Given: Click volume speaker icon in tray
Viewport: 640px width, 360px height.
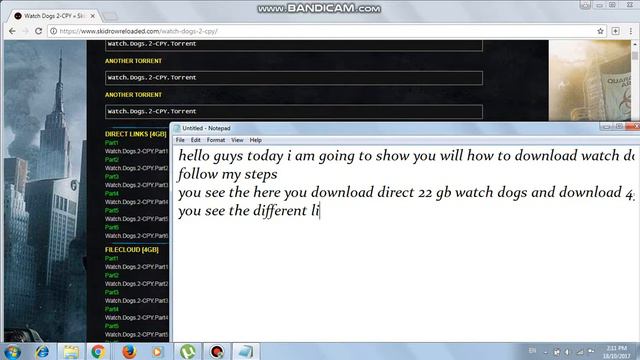Looking at the screenshot, I should (x=567, y=351).
